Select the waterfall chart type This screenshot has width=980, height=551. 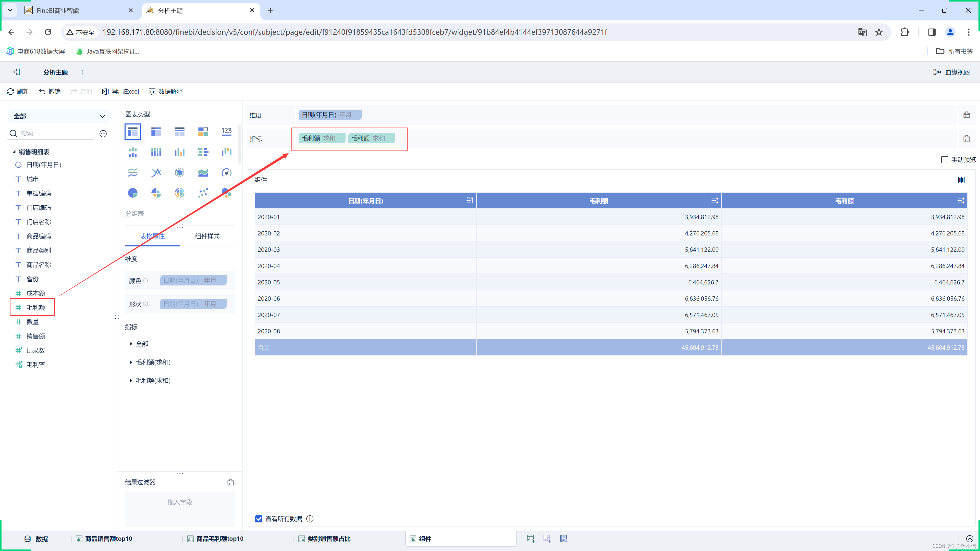coord(227,152)
